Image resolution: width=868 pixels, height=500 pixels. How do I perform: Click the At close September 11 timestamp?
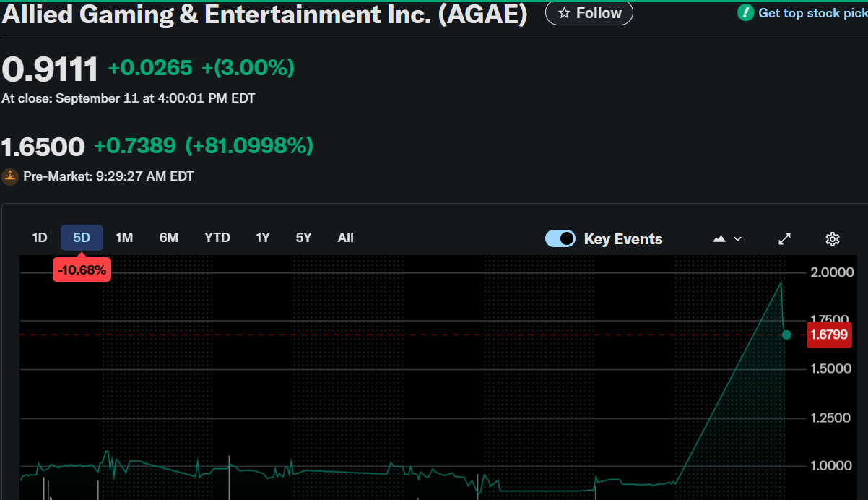[129, 98]
